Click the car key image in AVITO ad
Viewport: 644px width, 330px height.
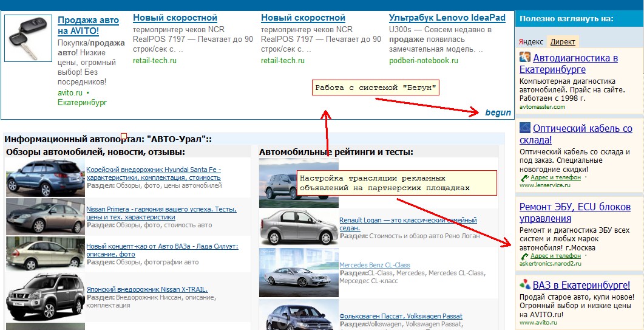[x=29, y=38]
